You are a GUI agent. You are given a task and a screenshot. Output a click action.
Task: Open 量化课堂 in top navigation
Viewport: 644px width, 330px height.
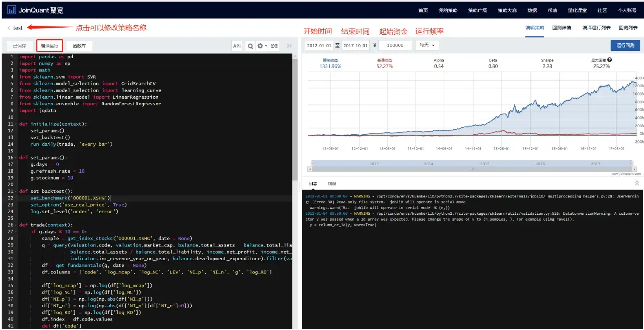pos(577,10)
